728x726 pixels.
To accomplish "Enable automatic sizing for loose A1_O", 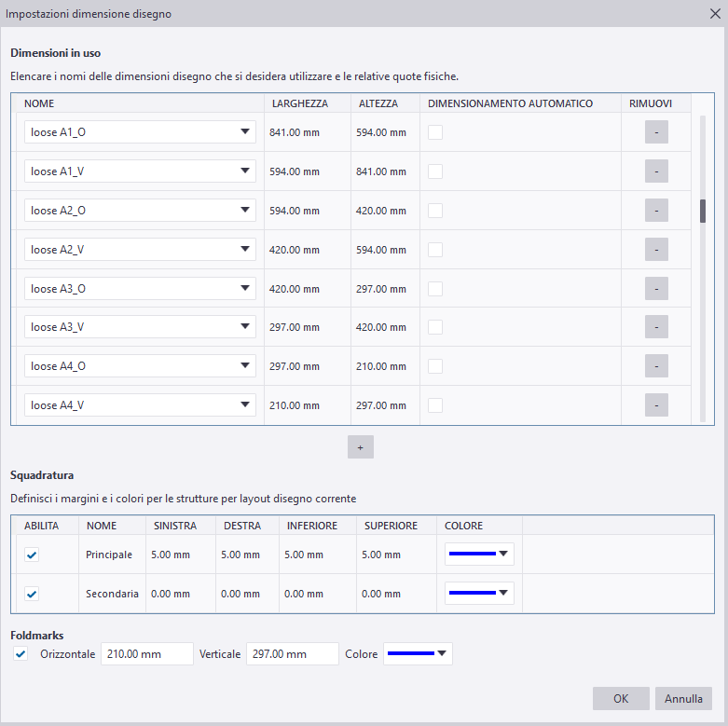I will (435, 132).
